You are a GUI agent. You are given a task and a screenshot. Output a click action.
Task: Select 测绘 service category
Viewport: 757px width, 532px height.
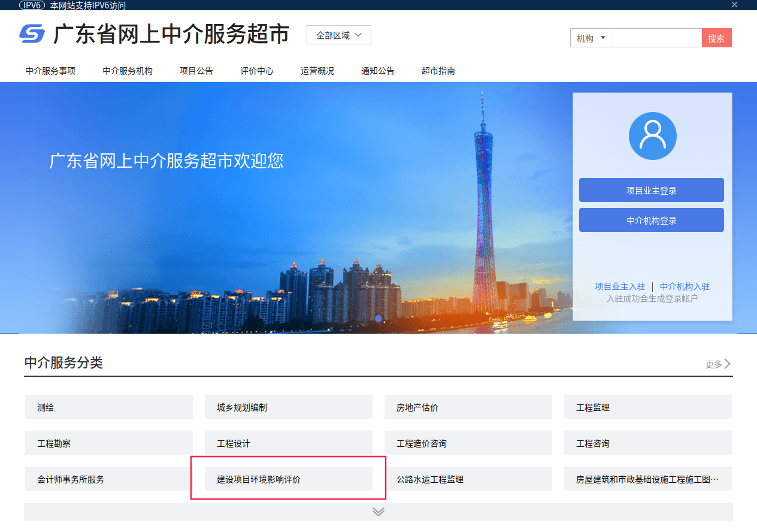pos(109,407)
